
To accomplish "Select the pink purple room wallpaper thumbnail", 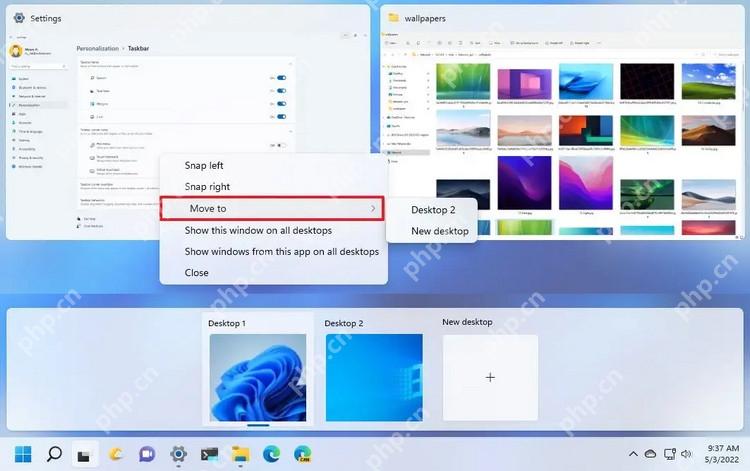I will [x=524, y=84].
